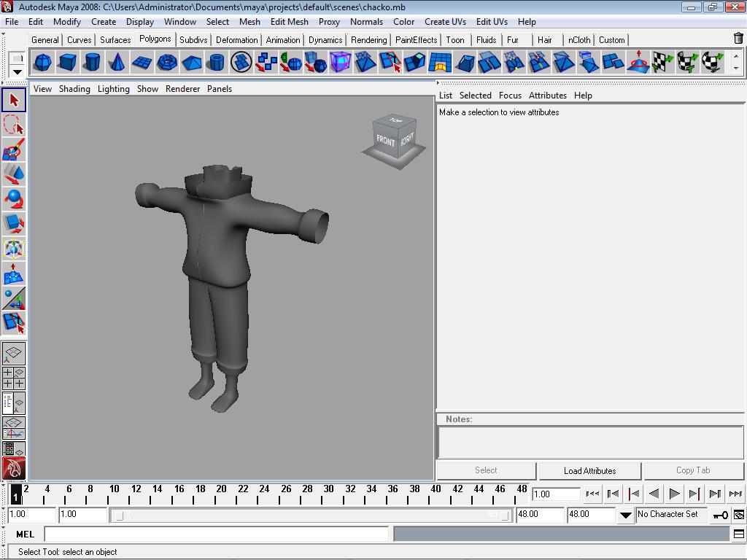The image size is (747, 560).
Task: Create a polygon torus from shelf
Action: click(x=167, y=63)
